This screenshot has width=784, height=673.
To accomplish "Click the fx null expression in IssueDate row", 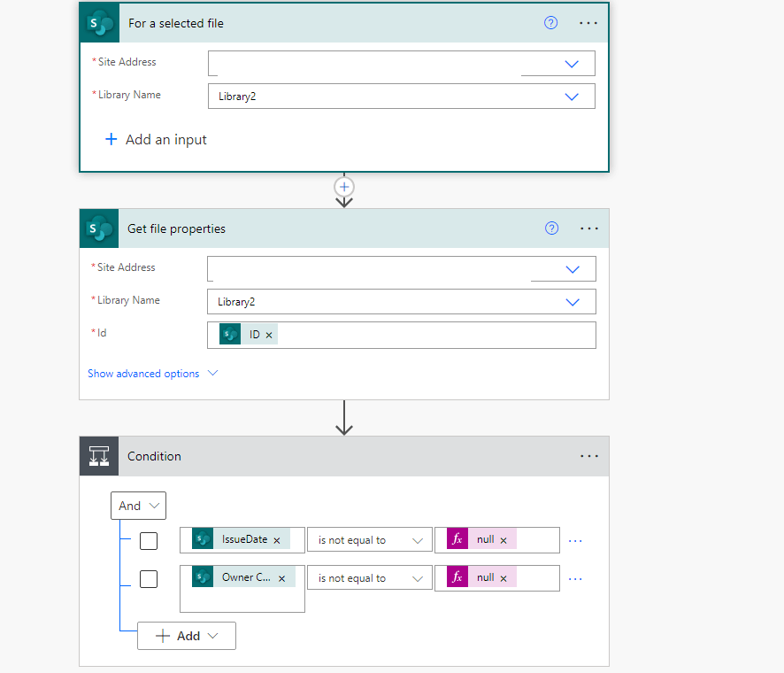I will [481, 539].
